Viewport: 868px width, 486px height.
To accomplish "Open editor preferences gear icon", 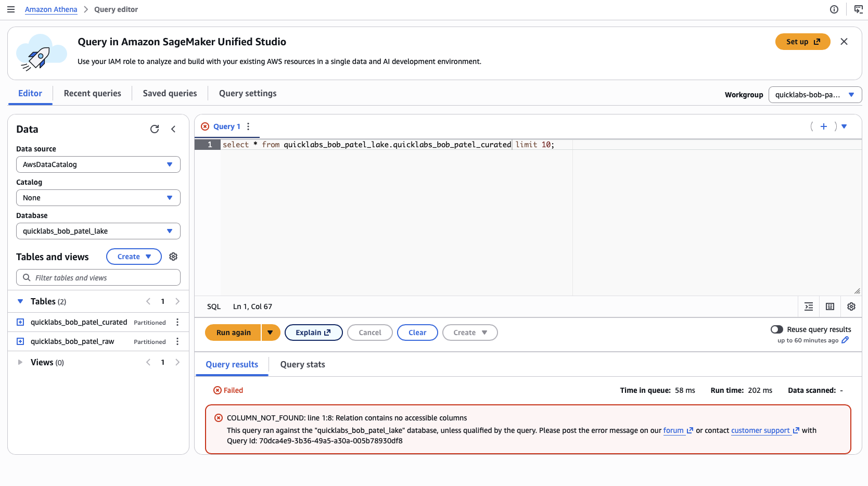I will point(851,306).
